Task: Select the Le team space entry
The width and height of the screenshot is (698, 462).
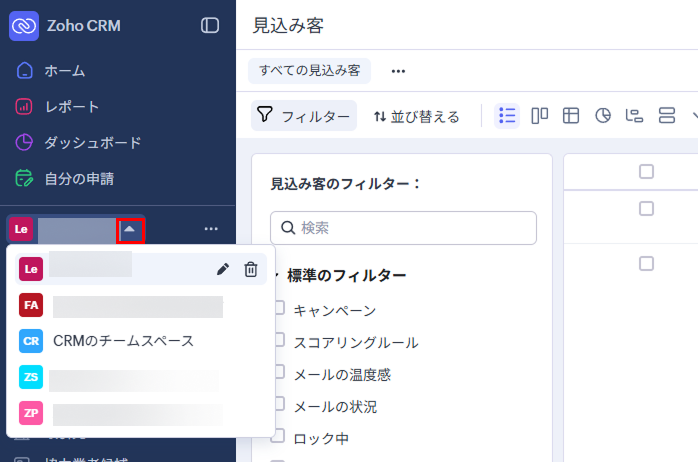Action: (x=141, y=269)
